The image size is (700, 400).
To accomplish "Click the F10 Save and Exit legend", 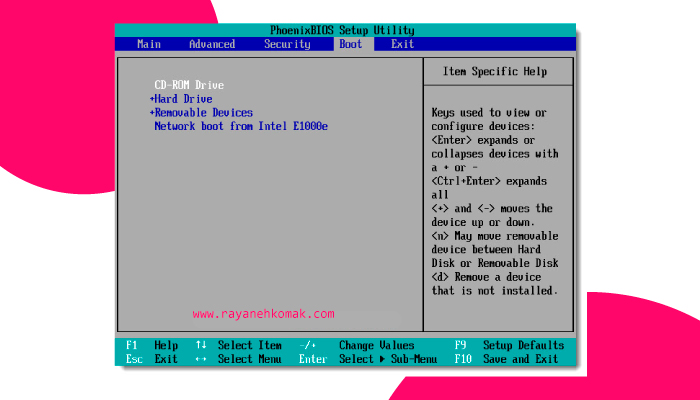I will [506, 359].
